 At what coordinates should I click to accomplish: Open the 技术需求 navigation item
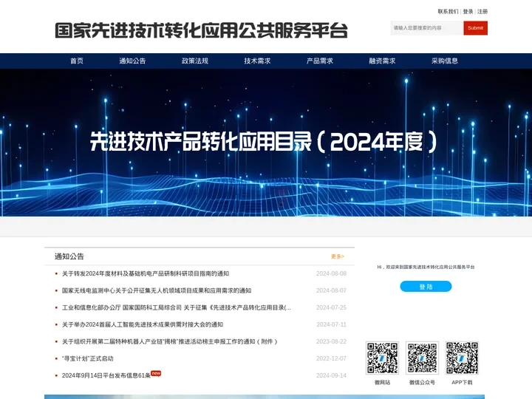(x=257, y=61)
